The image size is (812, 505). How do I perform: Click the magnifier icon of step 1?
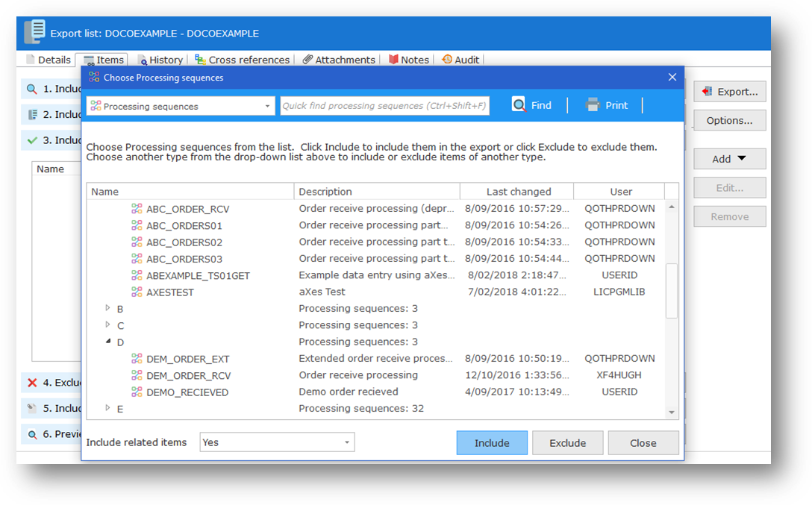[x=32, y=89]
